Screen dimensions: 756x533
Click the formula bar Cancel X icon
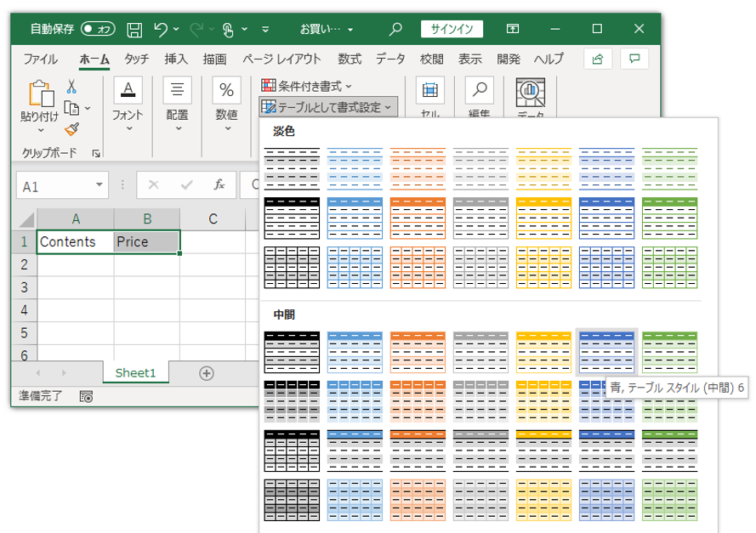pos(154,185)
